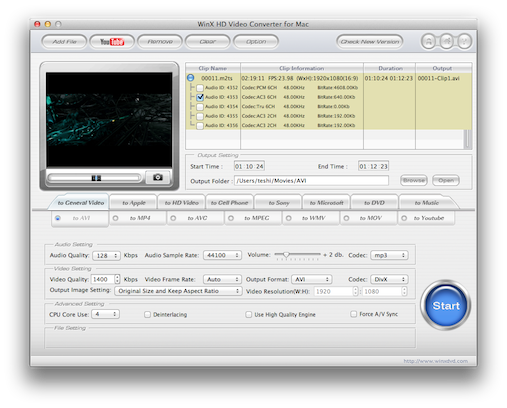
Task: Click the Check New Version button
Action: tap(370, 42)
